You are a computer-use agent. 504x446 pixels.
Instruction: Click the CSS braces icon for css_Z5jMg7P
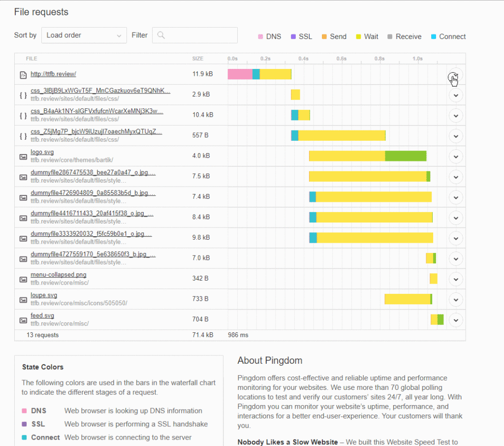23,136
